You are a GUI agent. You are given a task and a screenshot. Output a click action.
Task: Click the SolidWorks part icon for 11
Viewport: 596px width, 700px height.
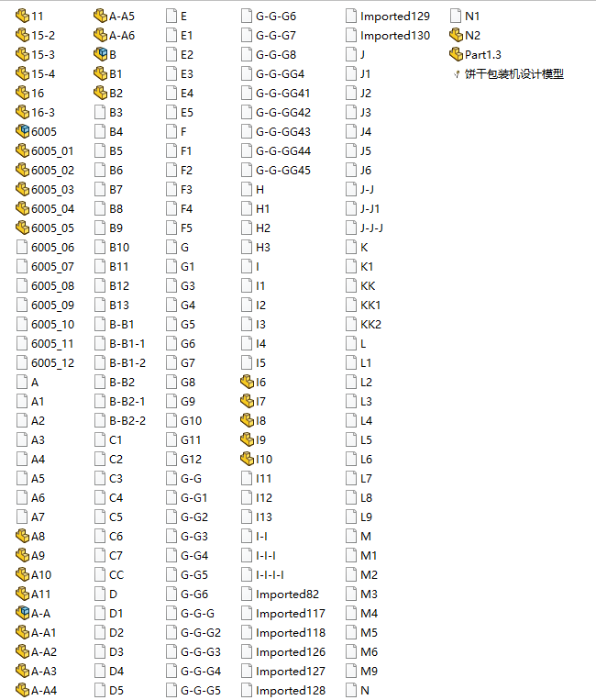click(22, 17)
